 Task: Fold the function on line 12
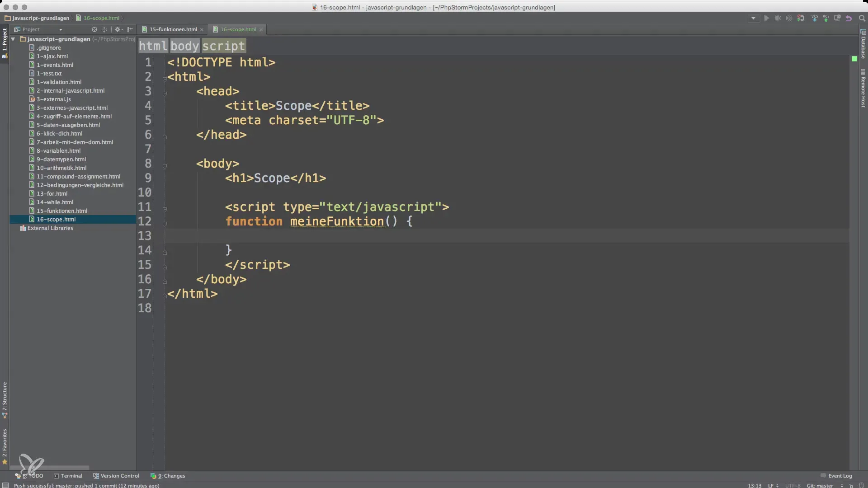coord(165,224)
